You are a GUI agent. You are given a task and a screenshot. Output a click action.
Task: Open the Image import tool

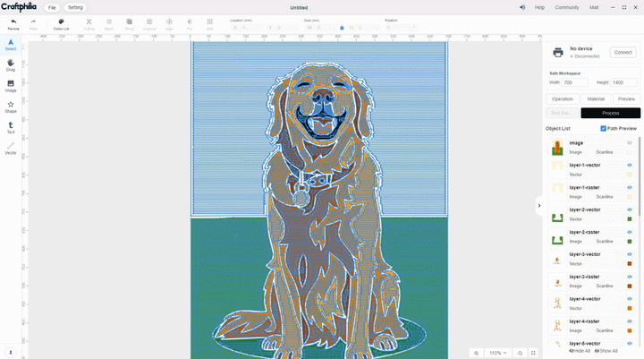pos(11,86)
